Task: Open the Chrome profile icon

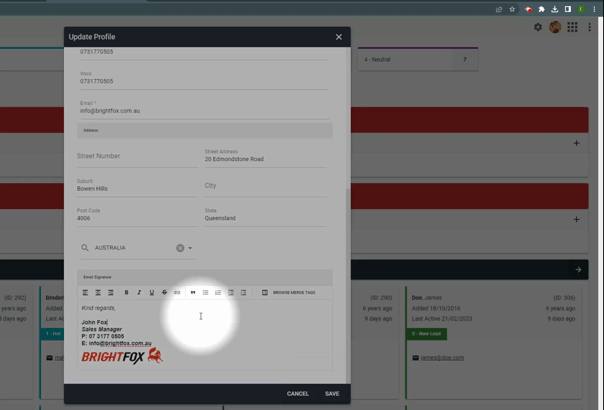Action: coord(581,9)
